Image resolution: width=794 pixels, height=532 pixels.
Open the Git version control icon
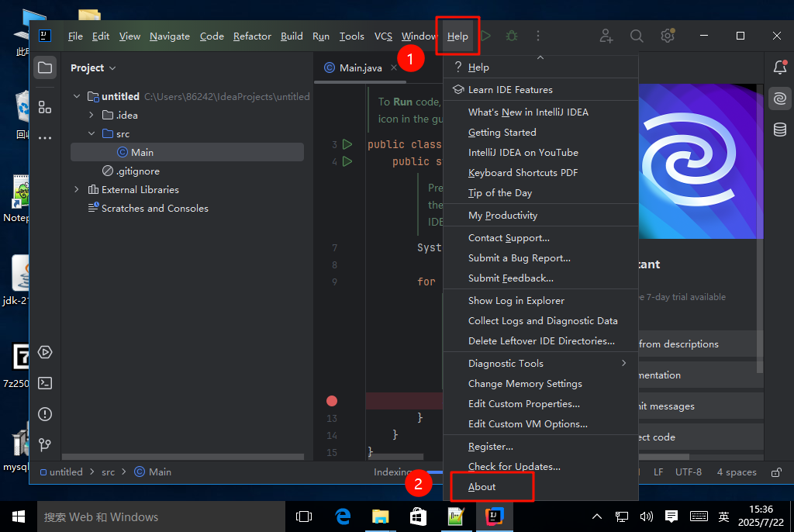tap(45, 445)
